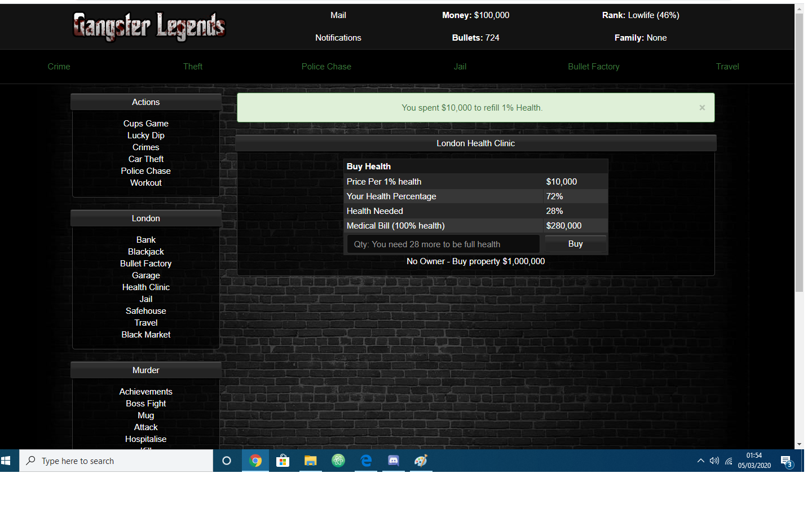Open Microsoft Edge from taskbar
This screenshot has width=812, height=508.
point(366,461)
